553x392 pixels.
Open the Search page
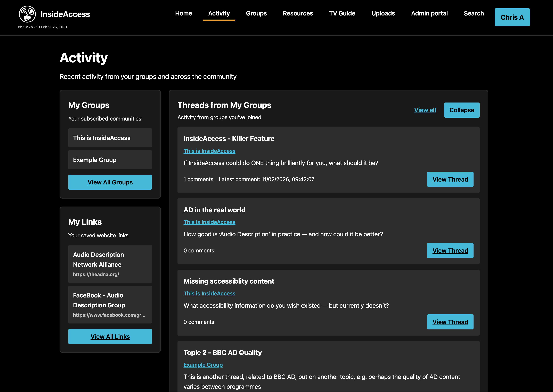(x=474, y=14)
